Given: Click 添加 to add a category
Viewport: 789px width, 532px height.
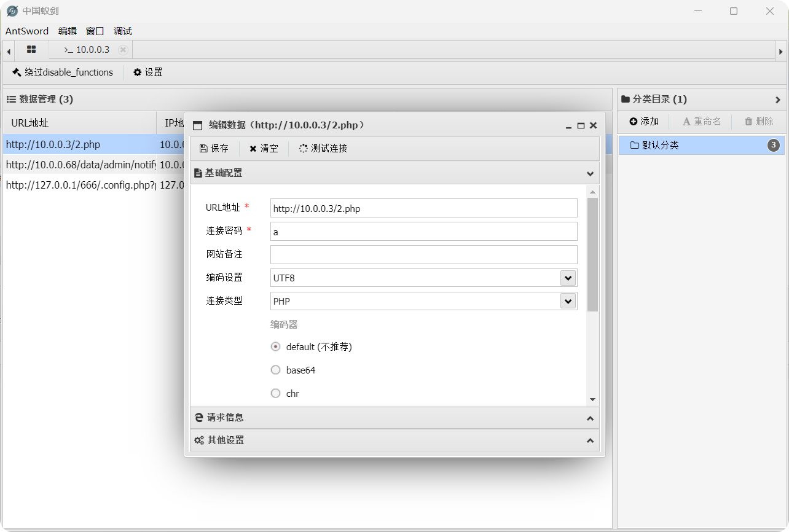Looking at the screenshot, I should [x=644, y=122].
